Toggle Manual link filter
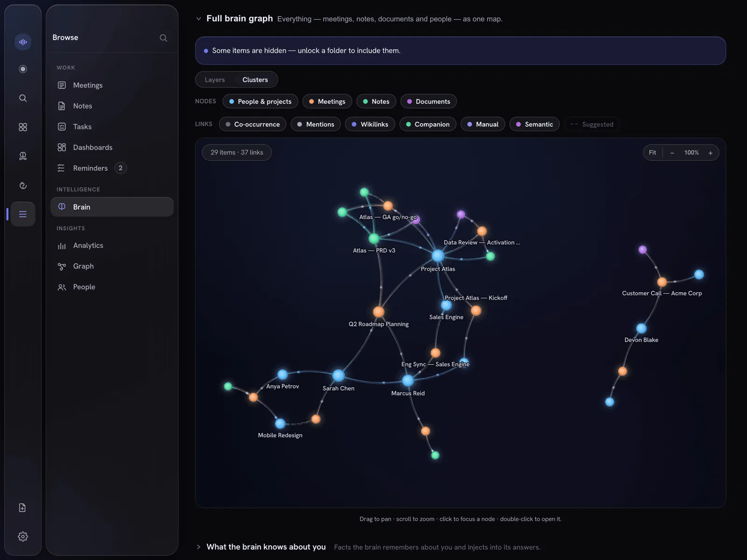The width and height of the screenshot is (747, 560). point(483,124)
